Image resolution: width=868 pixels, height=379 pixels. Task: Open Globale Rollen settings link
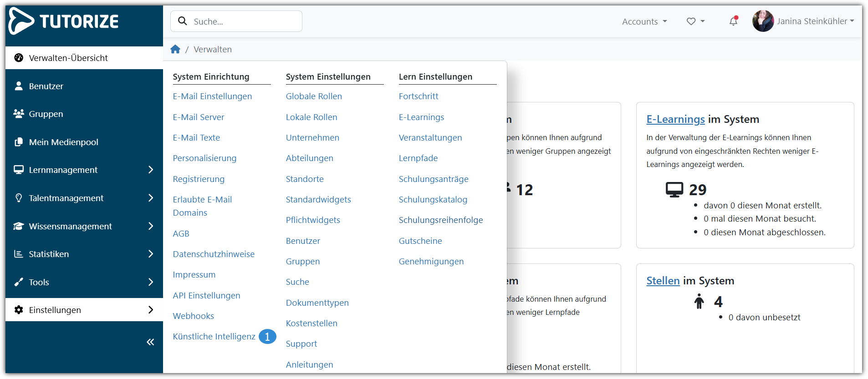(314, 96)
